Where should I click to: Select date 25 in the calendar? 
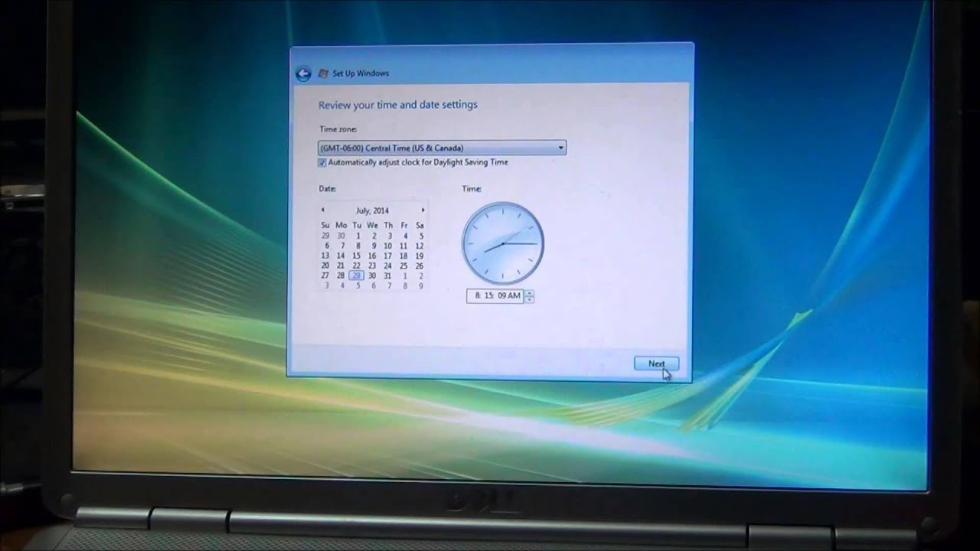coord(403,266)
